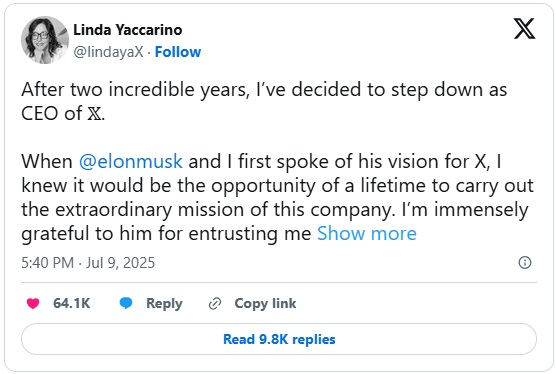Click the 64.1K likes count
Viewport: 556px width, 374px height.
point(72,303)
